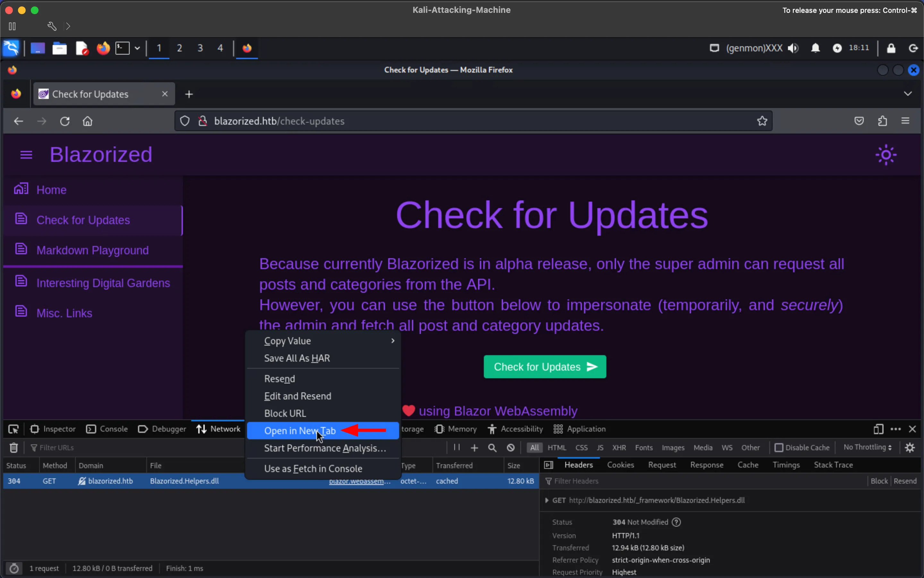Image resolution: width=924 pixels, height=578 pixels.
Task: Filter requests by CSS
Action: click(581, 447)
